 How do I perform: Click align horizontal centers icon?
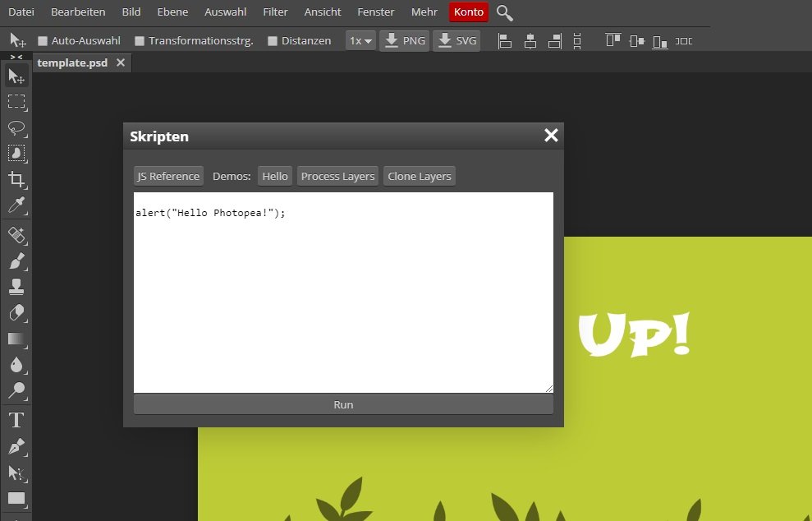click(x=530, y=41)
